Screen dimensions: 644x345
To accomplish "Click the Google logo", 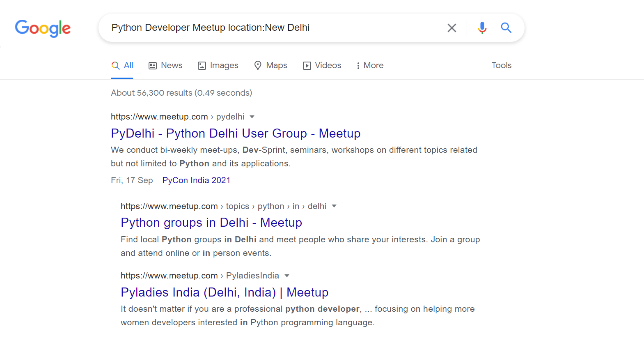I will pyautogui.click(x=43, y=28).
